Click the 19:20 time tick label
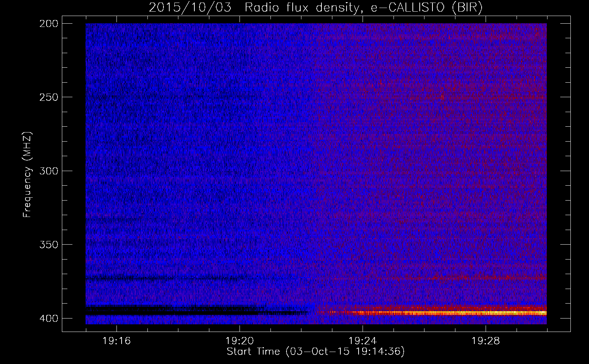The height and width of the screenshot is (364, 589). (240, 341)
